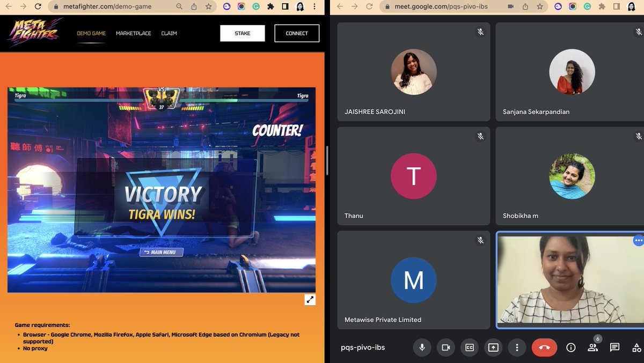Click muted mic icon on Thanu's tile
Viewport: 644px width, 363px height.
481,136
